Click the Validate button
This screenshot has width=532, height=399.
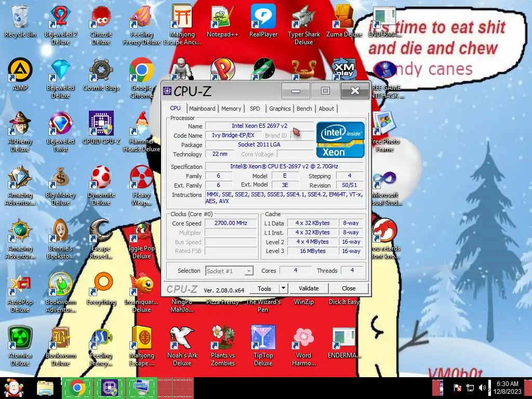point(309,288)
